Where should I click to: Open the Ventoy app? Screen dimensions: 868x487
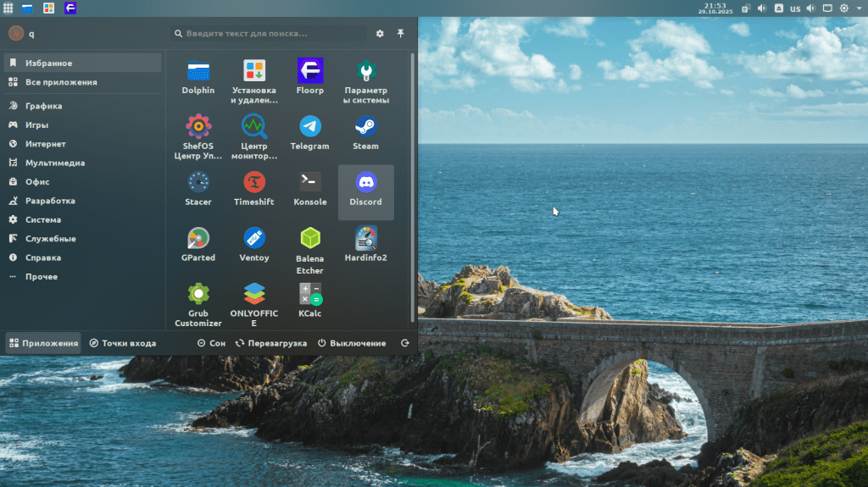[x=254, y=246]
